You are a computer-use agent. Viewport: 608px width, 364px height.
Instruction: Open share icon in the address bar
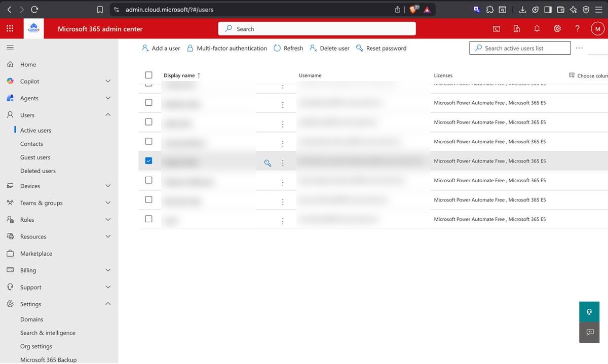pyautogui.click(x=398, y=10)
